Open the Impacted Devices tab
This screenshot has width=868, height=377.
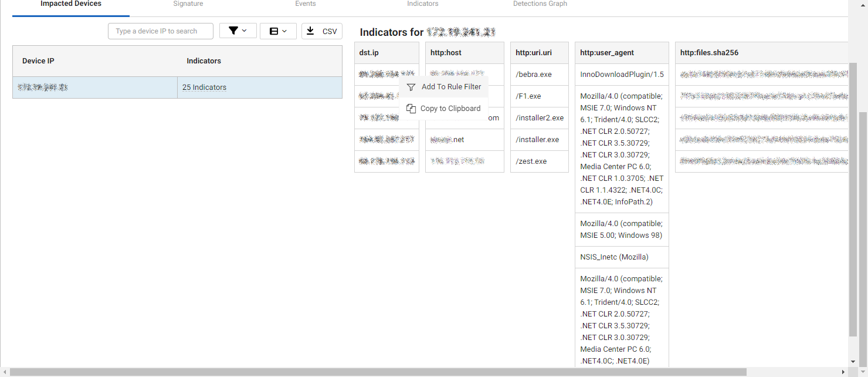click(71, 4)
